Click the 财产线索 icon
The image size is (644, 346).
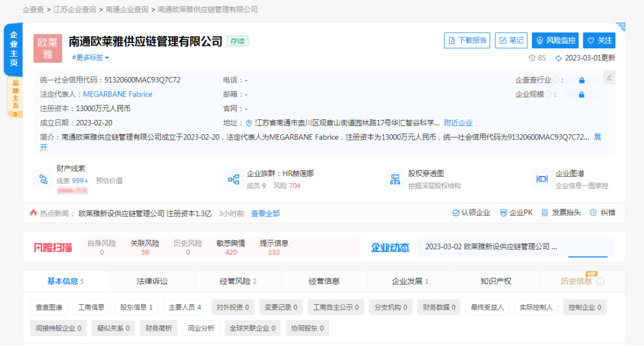[x=43, y=179]
